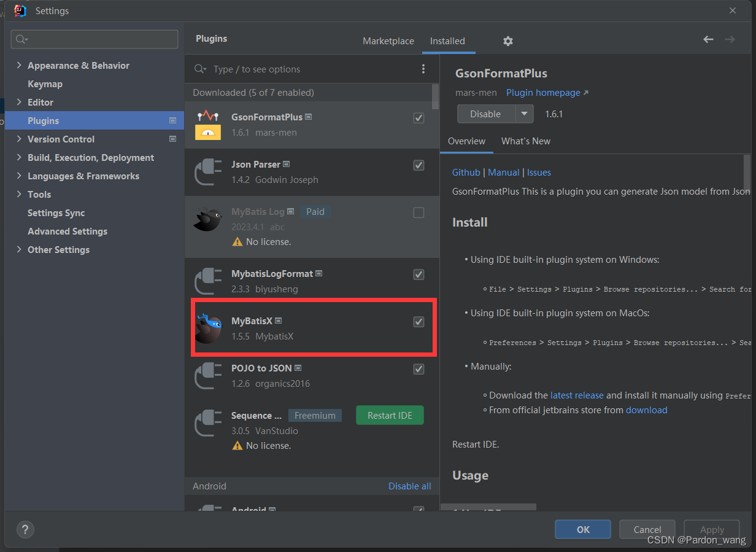
Task: Uncheck the POJO to JSON plugin checkbox
Action: tap(418, 369)
